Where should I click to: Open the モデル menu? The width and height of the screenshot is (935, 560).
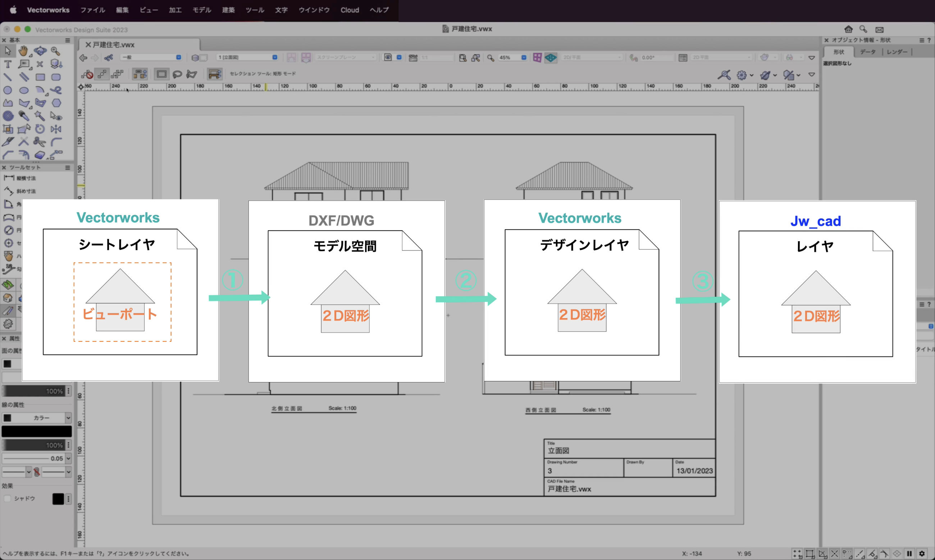click(x=202, y=10)
